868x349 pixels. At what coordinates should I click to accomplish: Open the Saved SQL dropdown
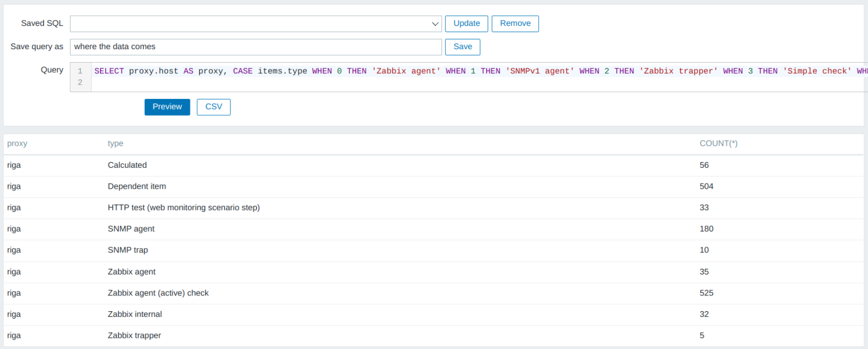(x=254, y=24)
